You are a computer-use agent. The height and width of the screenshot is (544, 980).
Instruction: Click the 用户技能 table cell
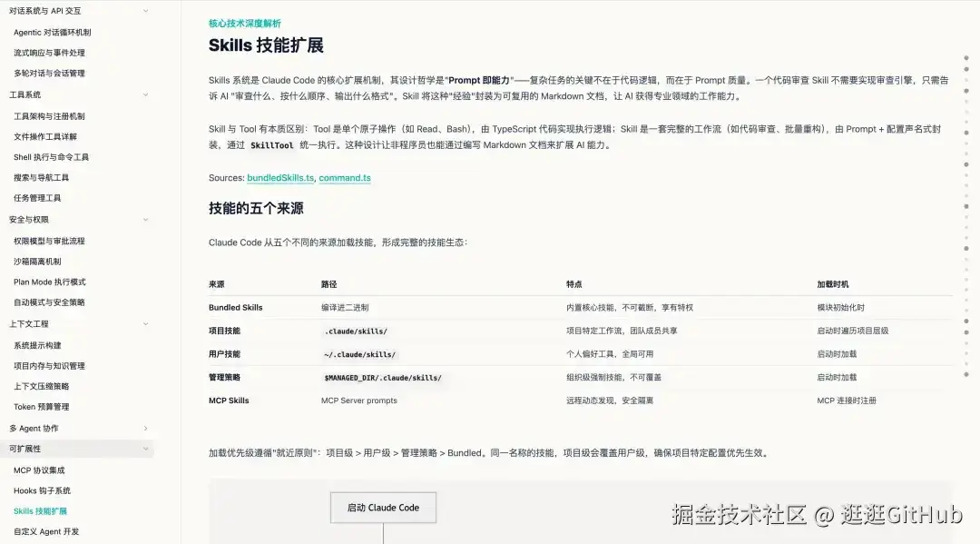pos(224,354)
